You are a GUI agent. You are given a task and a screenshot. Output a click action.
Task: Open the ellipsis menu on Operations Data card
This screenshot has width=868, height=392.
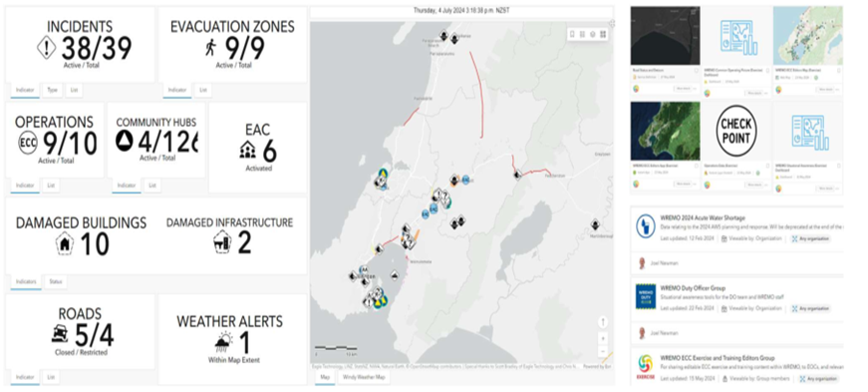(766, 185)
